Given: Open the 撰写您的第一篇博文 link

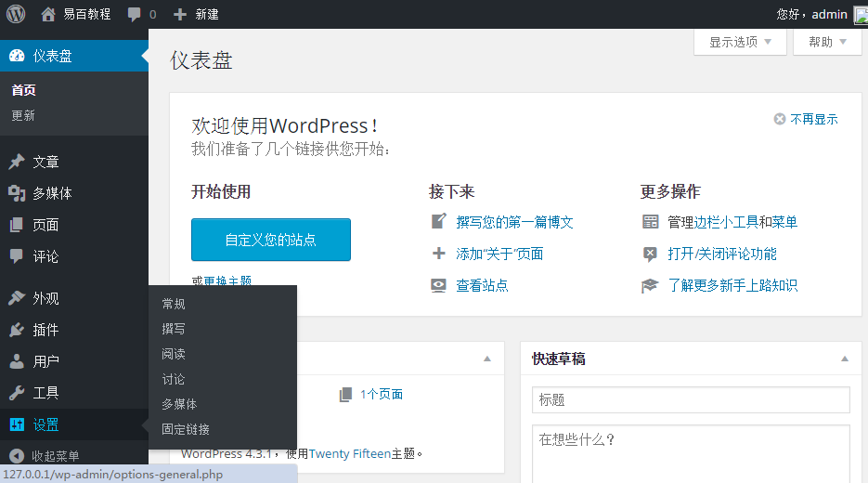Looking at the screenshot, I should 514,222.
